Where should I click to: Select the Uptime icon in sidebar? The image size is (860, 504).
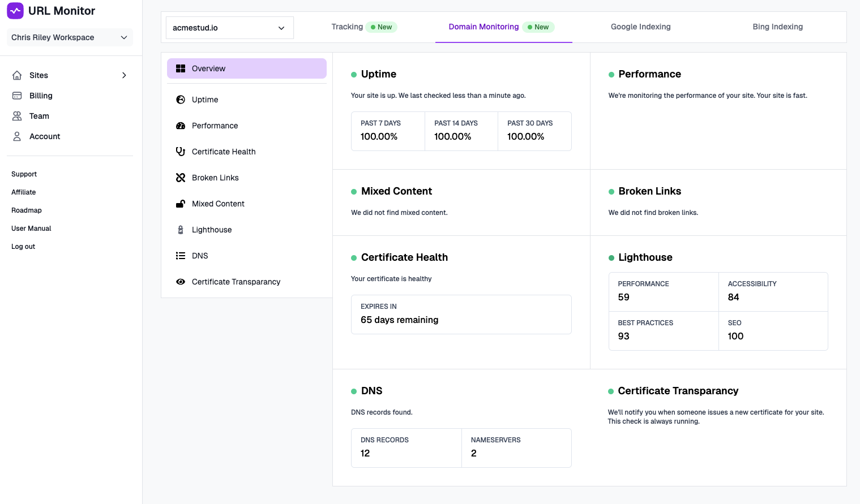point(180,100)
